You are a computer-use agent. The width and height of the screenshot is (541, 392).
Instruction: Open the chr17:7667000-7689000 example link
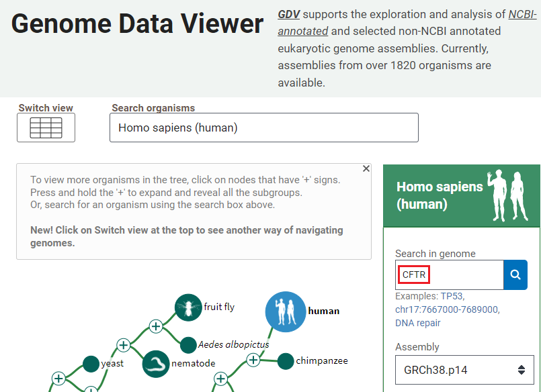pos(448,309)
